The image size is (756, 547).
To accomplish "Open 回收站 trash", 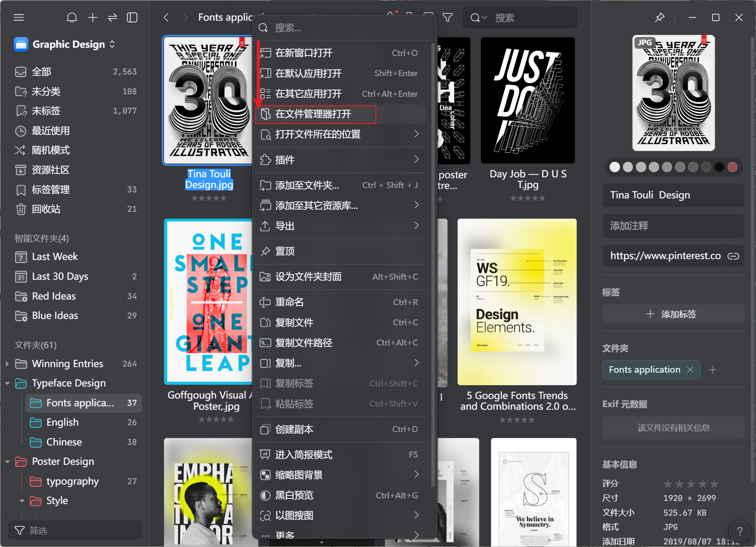I will point(75,209).
